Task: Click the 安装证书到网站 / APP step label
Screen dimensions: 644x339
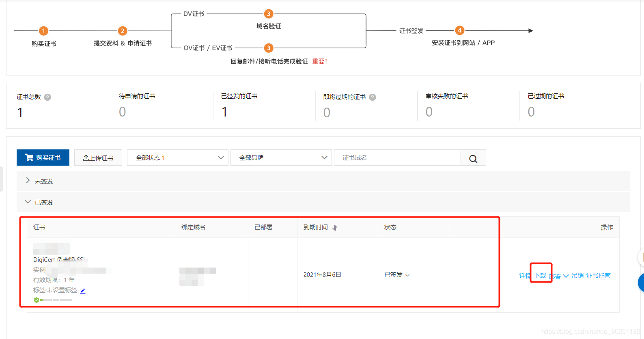Action: pos(463,43)
